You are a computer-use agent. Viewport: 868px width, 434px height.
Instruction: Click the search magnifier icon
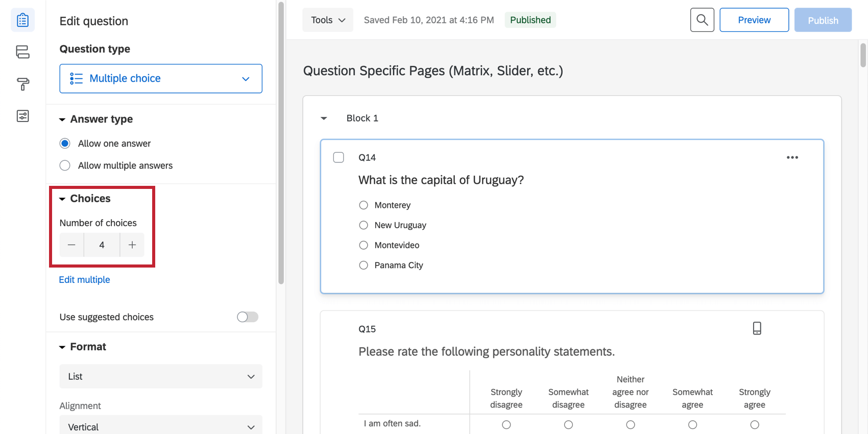pyautogui.click(x=702, y=20)
